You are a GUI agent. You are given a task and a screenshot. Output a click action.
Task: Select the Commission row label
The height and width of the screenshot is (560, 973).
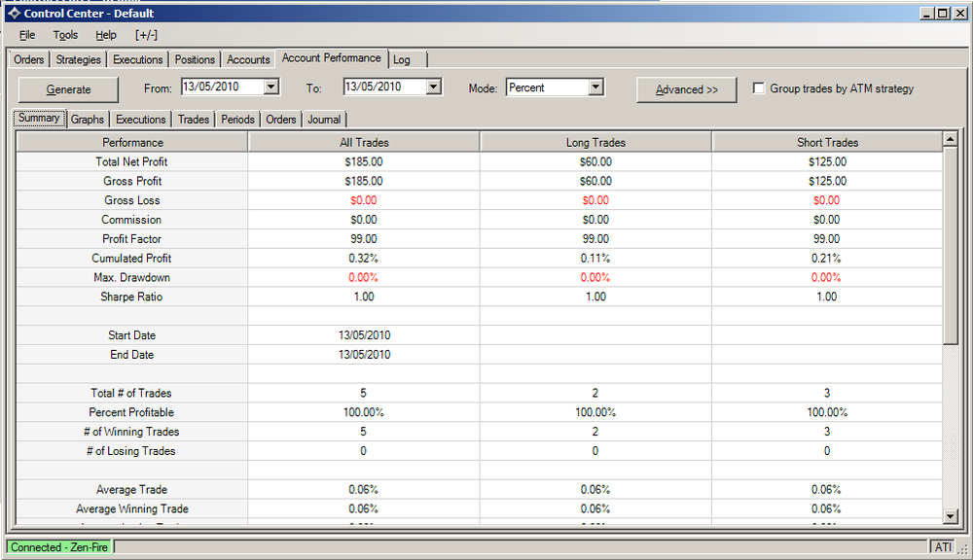(131, 220)
